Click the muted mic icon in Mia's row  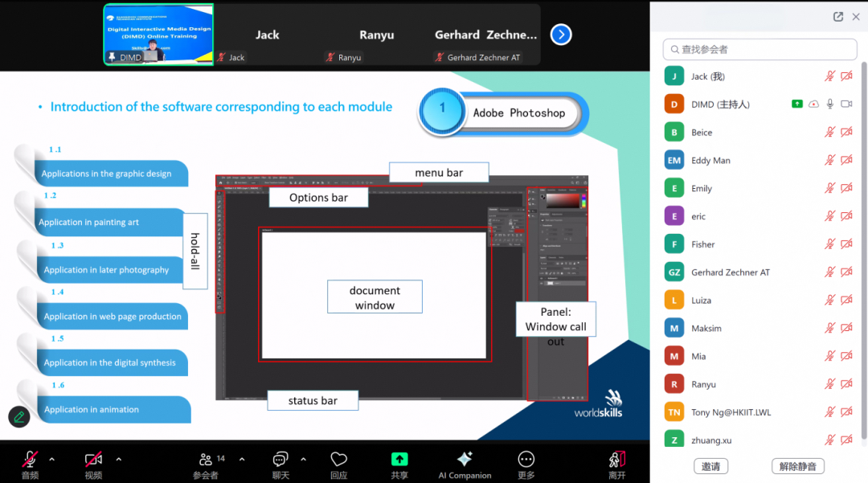pos(829,356)
